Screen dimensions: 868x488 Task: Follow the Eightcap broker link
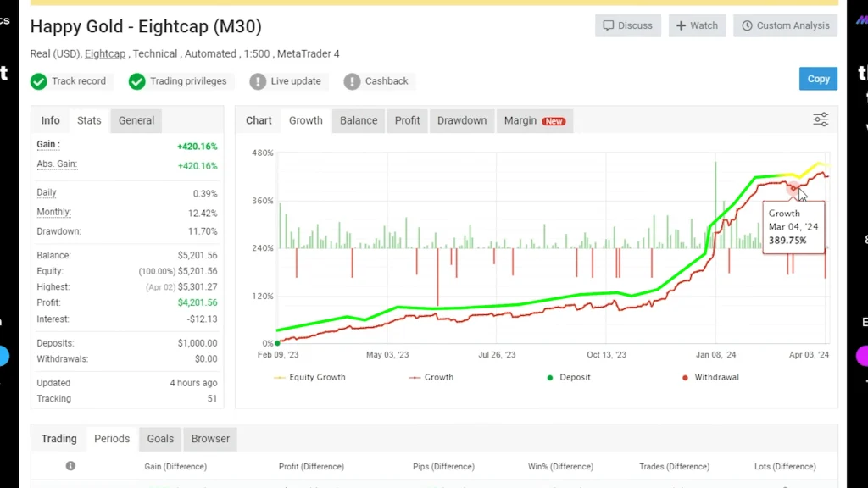point(105,53)
